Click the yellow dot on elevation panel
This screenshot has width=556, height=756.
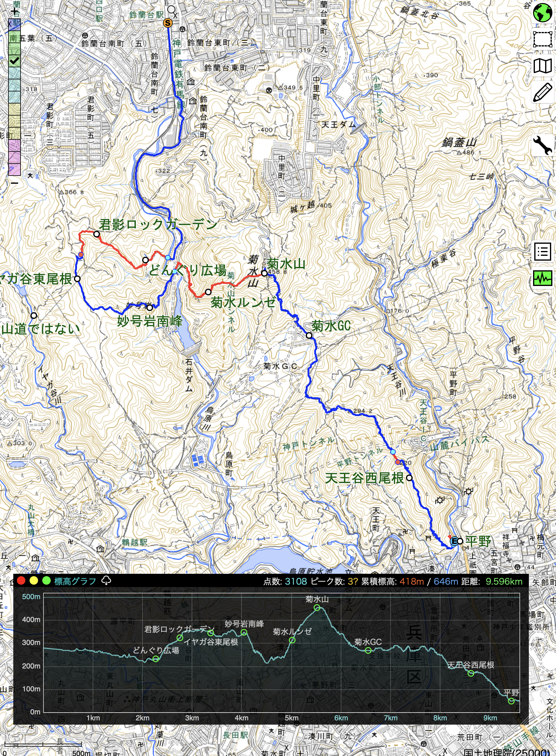(34, 581)
